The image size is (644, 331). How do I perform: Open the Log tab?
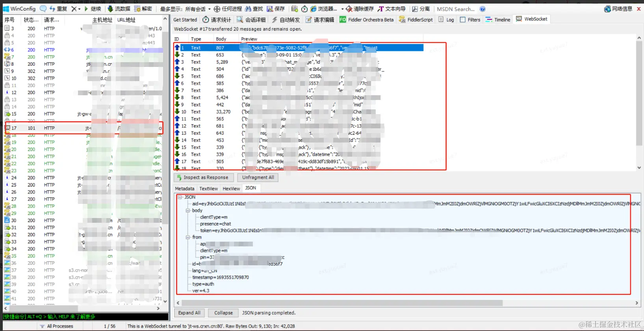[x=446, y=20]
